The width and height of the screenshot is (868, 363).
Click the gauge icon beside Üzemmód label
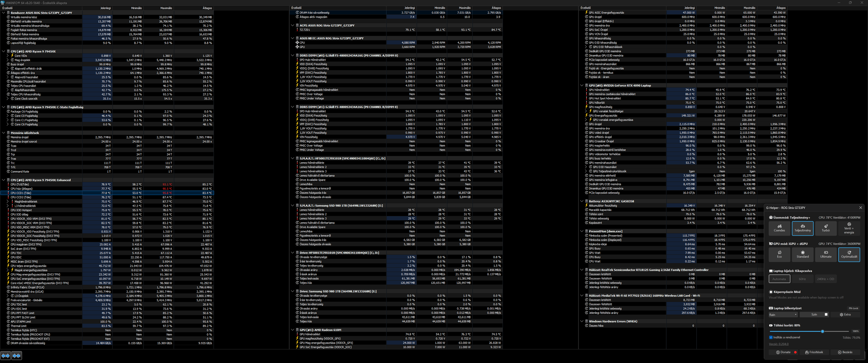771,217
